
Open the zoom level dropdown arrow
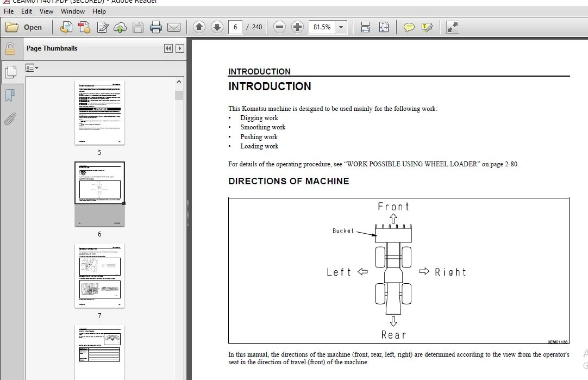point(341,27)
